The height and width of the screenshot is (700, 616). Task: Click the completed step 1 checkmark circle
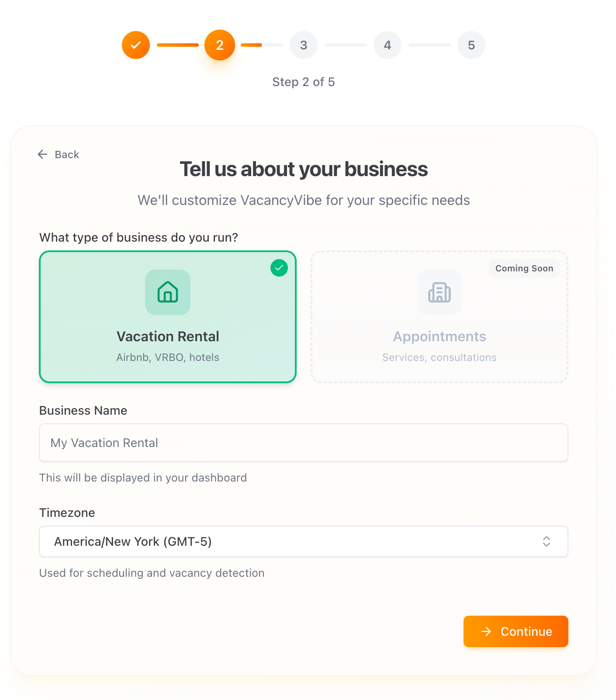coord(136,45)
